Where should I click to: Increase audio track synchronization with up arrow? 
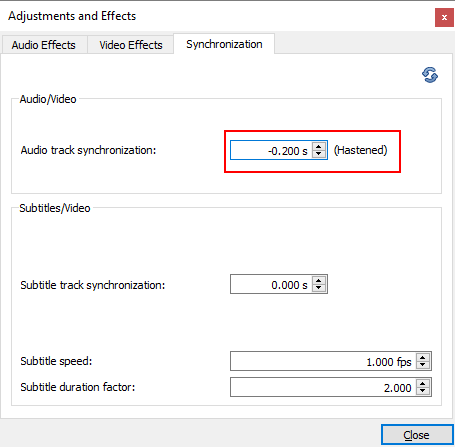pos(319,146)
